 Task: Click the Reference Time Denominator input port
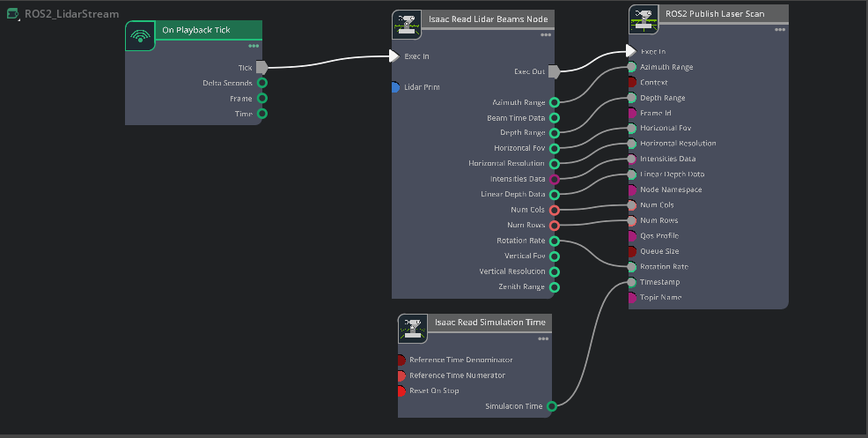coord(401,360)
